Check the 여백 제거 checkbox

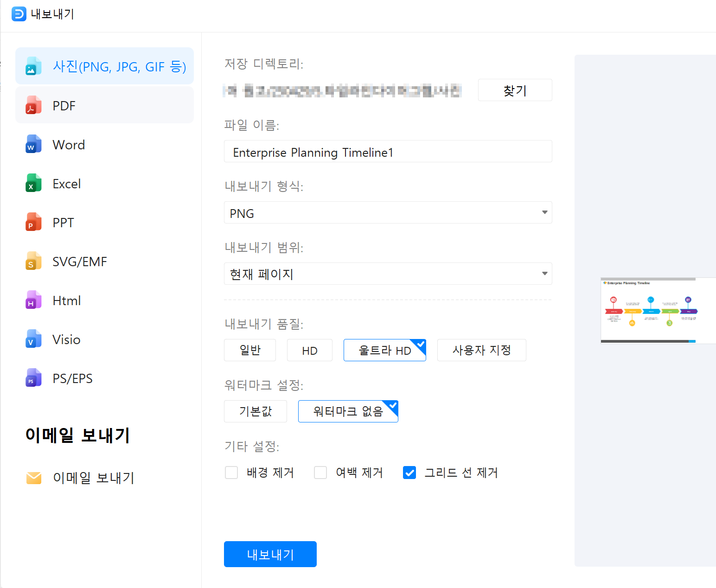[320, 473]
